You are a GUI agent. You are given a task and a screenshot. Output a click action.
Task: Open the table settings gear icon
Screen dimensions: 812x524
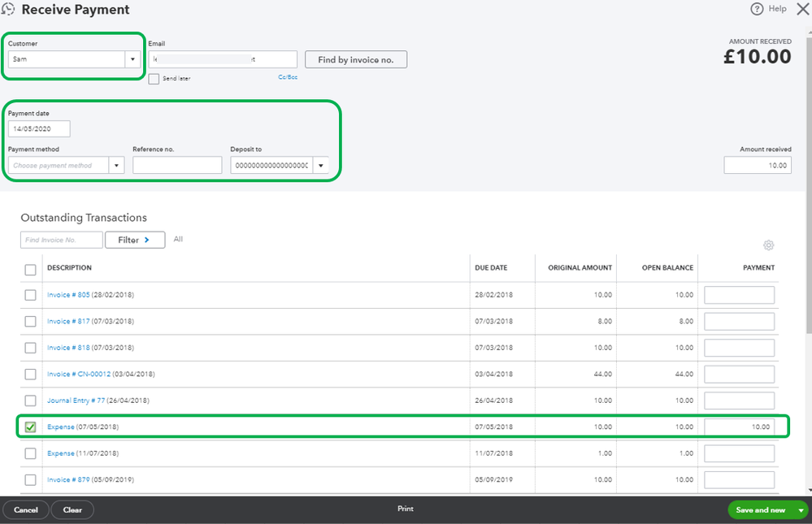click(768, 245)
